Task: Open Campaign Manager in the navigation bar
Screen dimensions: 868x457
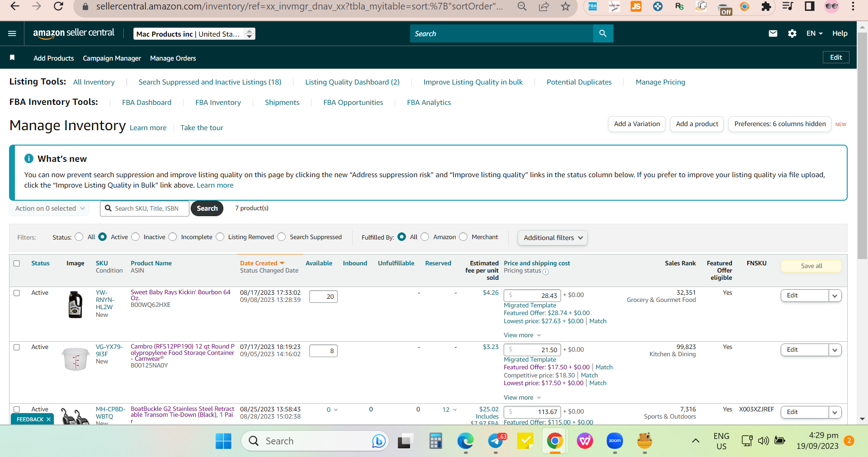Action: click(x=112, y=58)
